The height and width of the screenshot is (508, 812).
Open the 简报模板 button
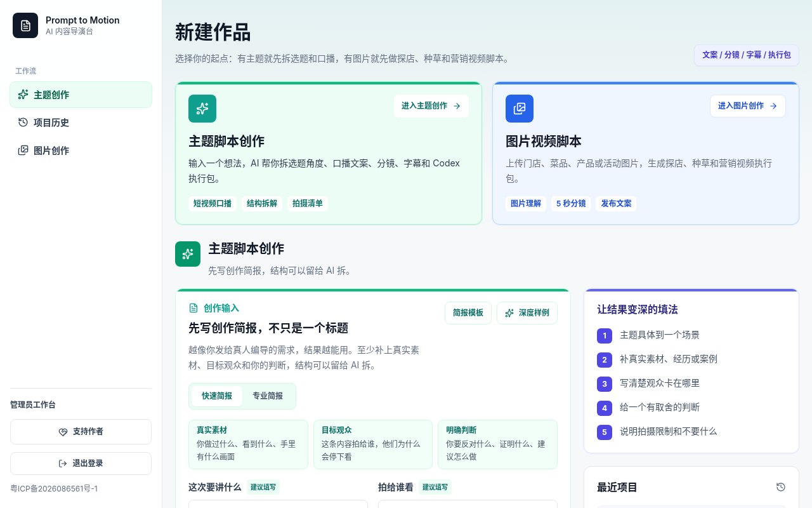point(468,313)
